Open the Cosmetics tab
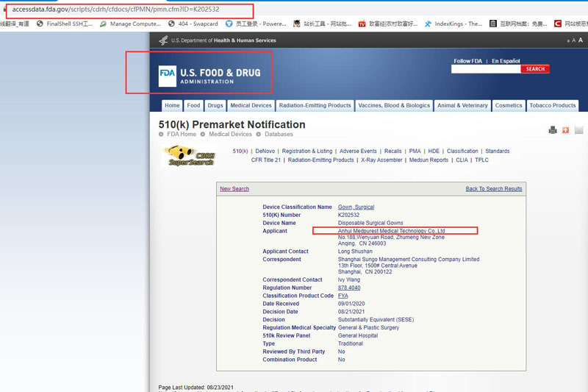 pyautogui.click(x=509, y=105)
